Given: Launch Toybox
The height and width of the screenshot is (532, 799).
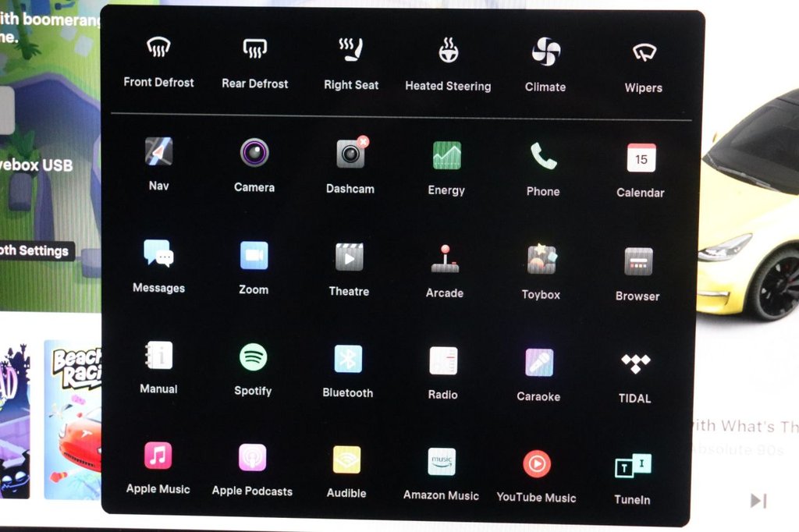Looking at the screenshot, I should [541, 260].
